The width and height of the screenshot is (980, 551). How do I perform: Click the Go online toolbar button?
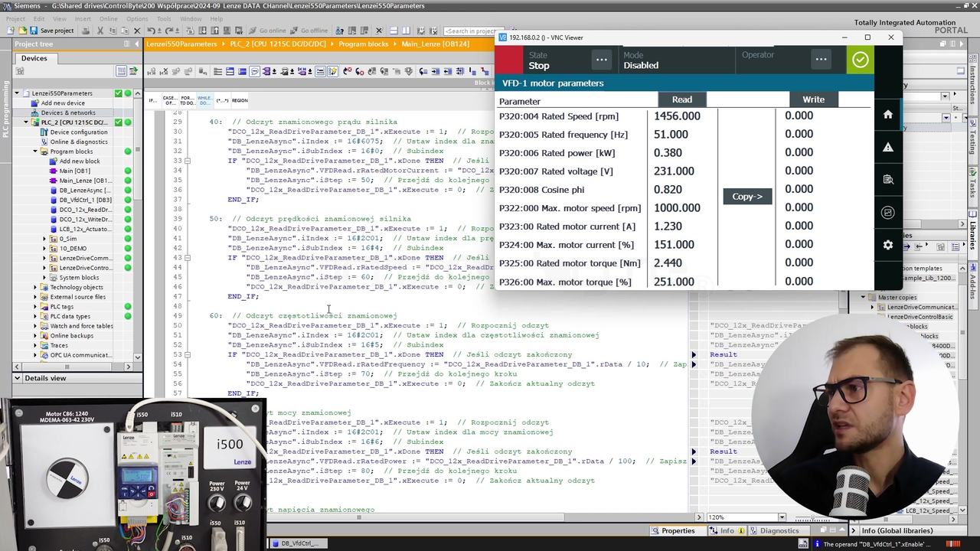click(x=267, y=31)
